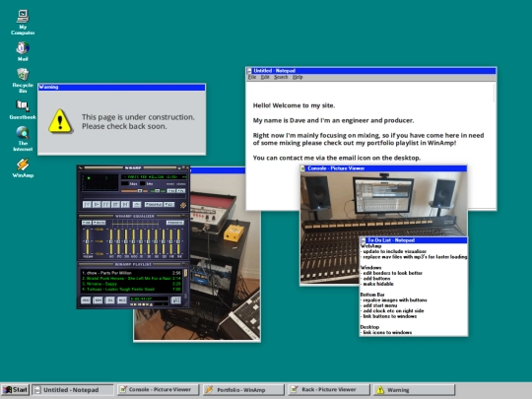Select playlist track Turkuaz - Lookin Tough Feelin Good

coord(132,290)
